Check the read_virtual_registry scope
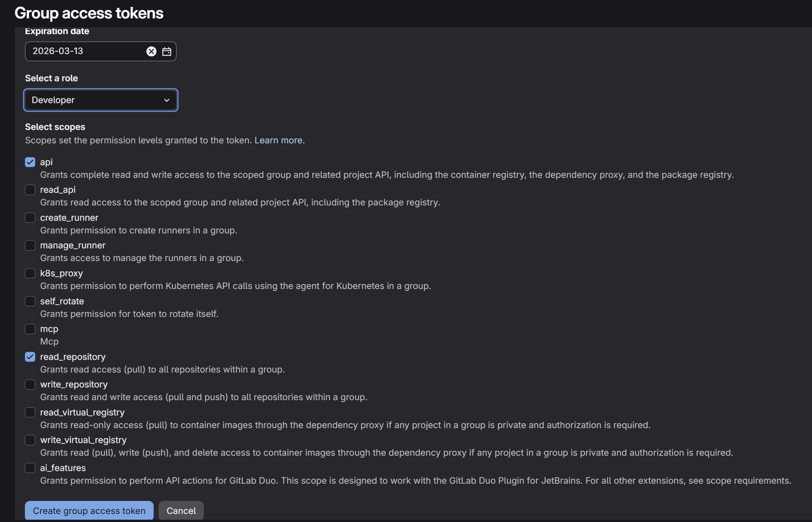The height and width of the screenshot is (522, 812). coord(30,412)
